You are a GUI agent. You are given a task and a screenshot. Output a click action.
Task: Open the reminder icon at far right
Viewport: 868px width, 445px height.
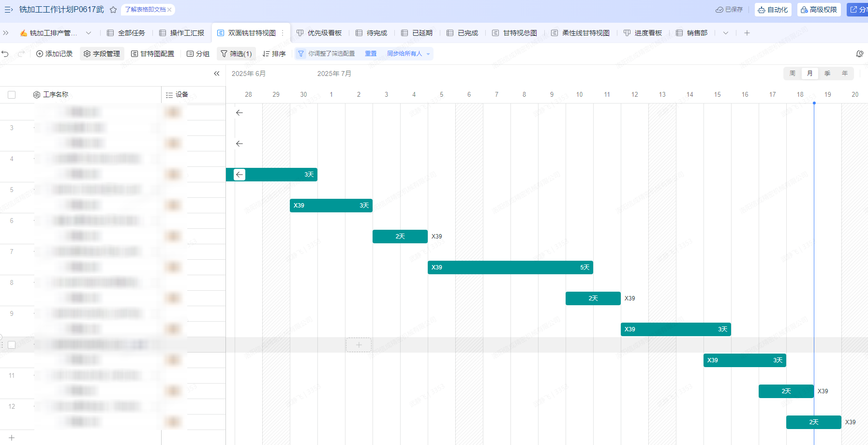[860, 54]
